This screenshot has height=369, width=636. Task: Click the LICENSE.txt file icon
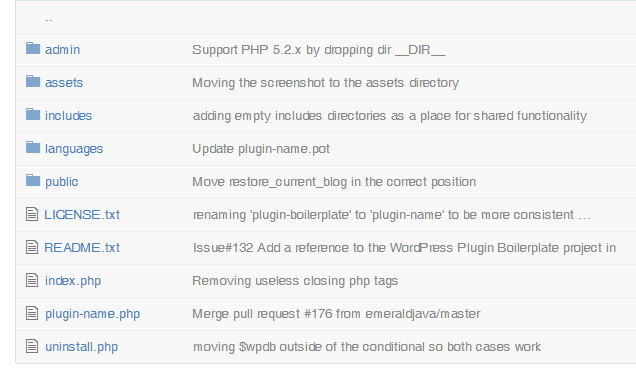[32, 214]
